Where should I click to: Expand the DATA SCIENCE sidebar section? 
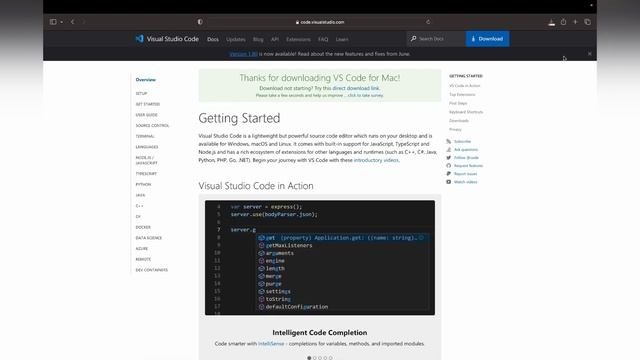[x=149, y=238]
